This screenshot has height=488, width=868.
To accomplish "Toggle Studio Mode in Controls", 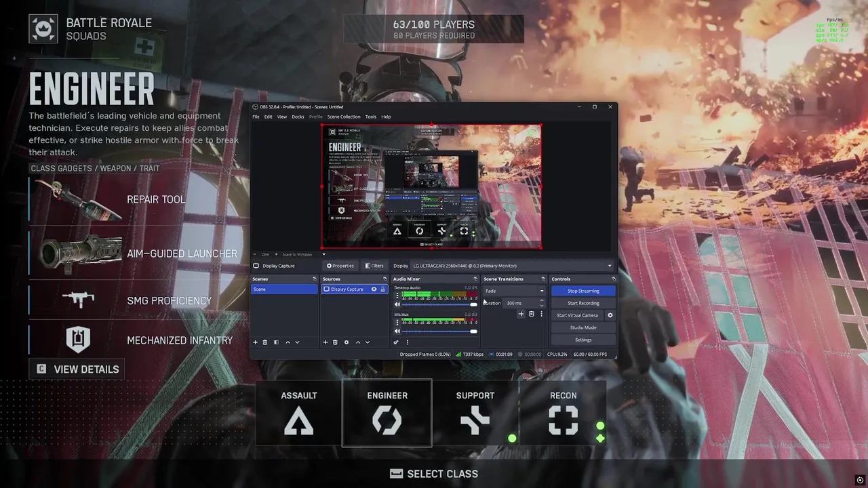I will click(x=583, y=327).
